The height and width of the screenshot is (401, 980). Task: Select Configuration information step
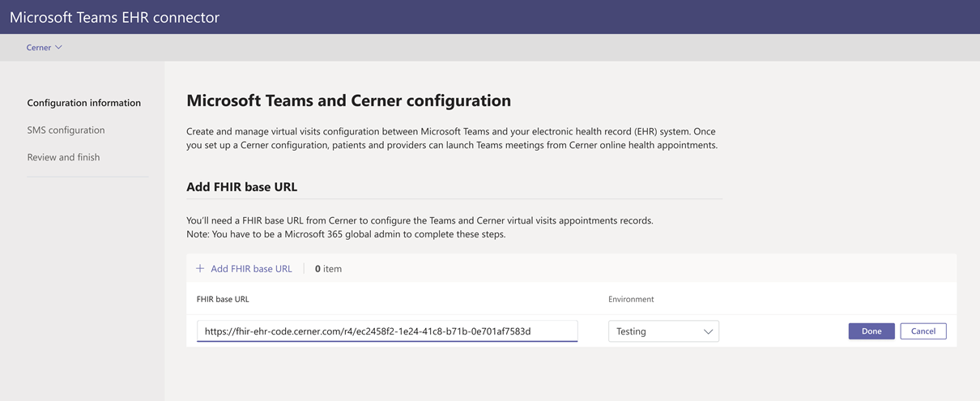coord(84,103)
